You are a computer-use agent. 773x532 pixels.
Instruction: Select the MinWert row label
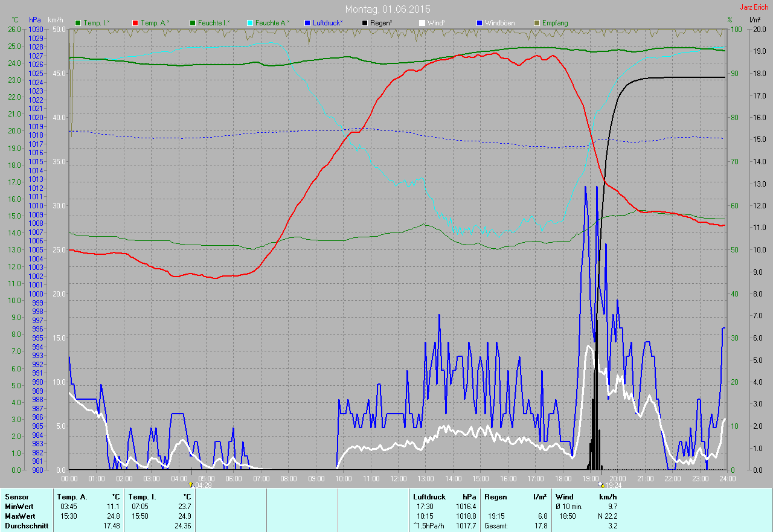point(20,507)
